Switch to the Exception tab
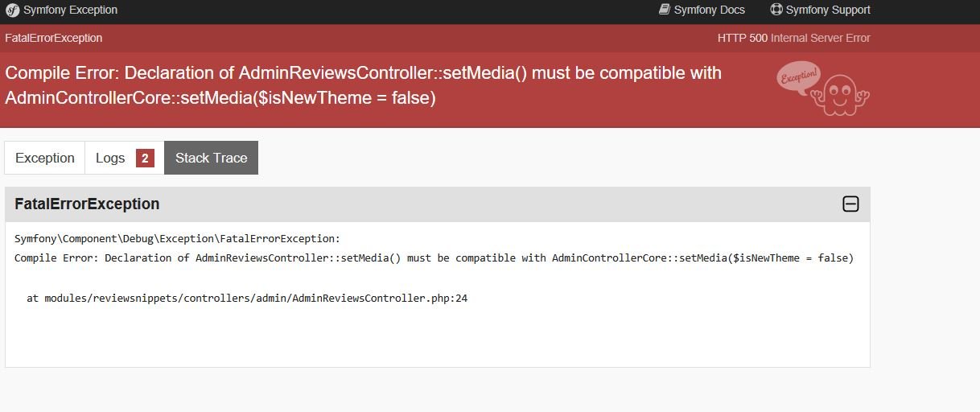The width and height of the screenshot is (980, 412). coord(45,159)
